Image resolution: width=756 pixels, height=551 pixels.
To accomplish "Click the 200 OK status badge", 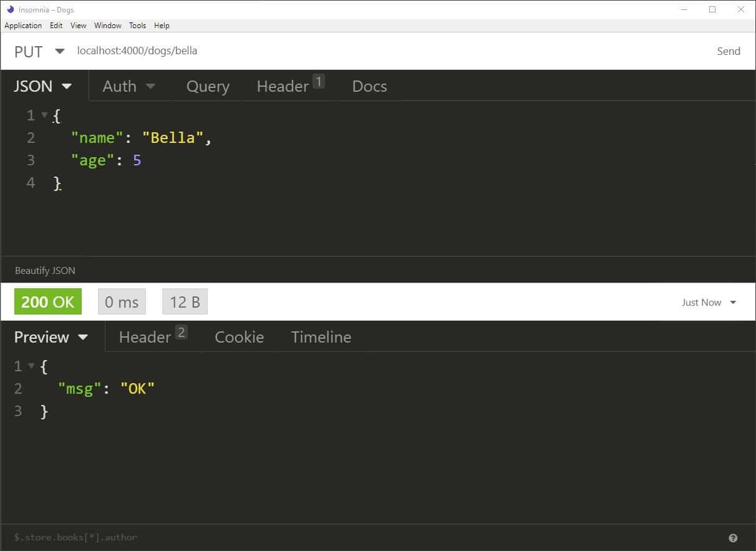I will click(x=48, y=302).
